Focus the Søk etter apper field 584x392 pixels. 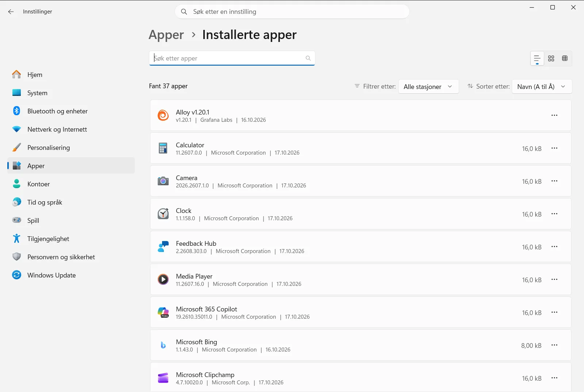point(232,58)
